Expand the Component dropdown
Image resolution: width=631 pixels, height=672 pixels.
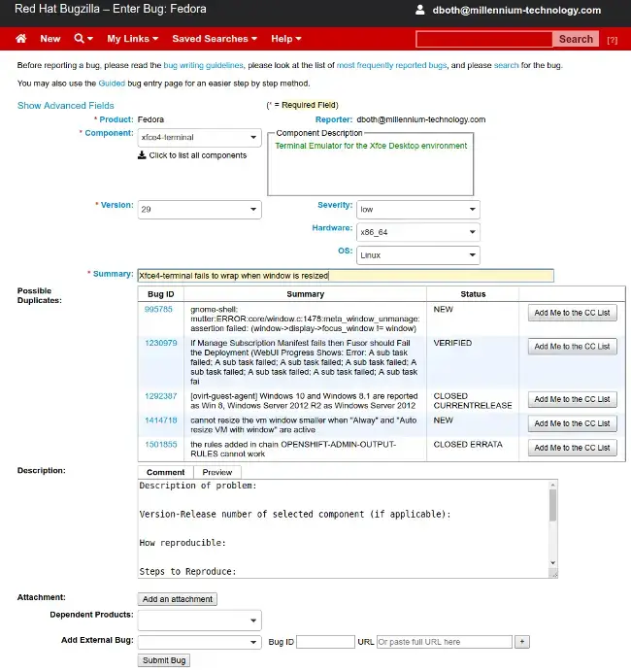[x=199, y=138]
